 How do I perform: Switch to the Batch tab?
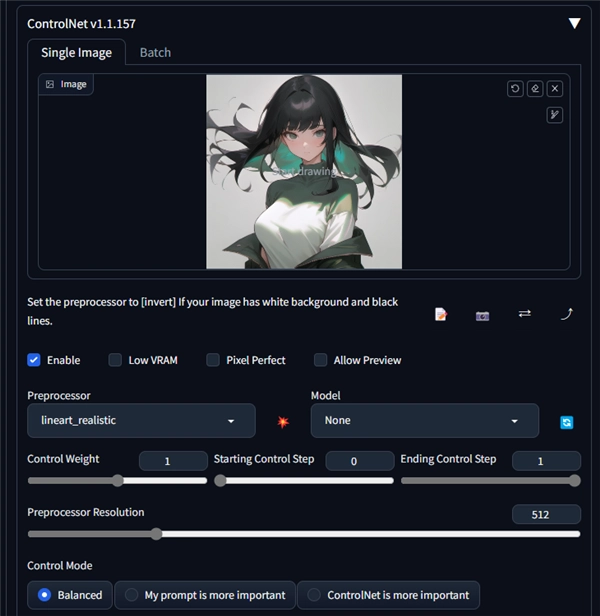155,52
